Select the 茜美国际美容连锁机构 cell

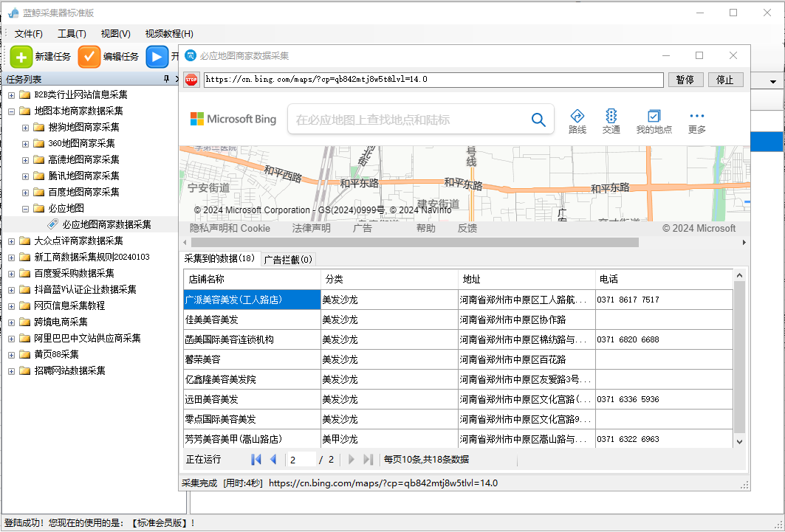point(253,340)
